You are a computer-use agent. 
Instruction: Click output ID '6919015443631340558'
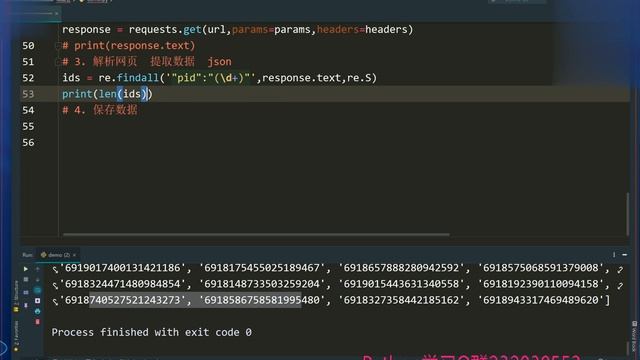[401, 284]
